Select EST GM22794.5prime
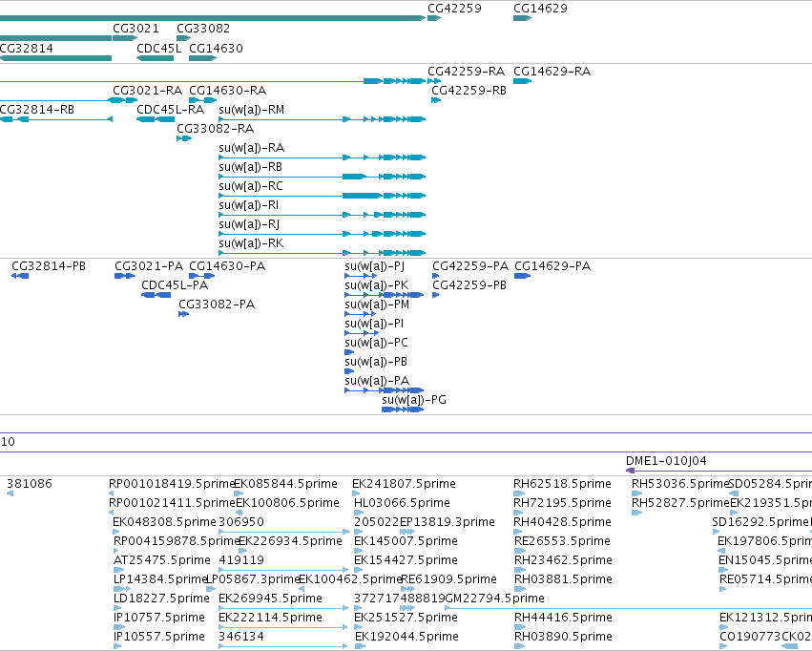The height and width of the screenshot is (651, 812). tap(494, 598)
